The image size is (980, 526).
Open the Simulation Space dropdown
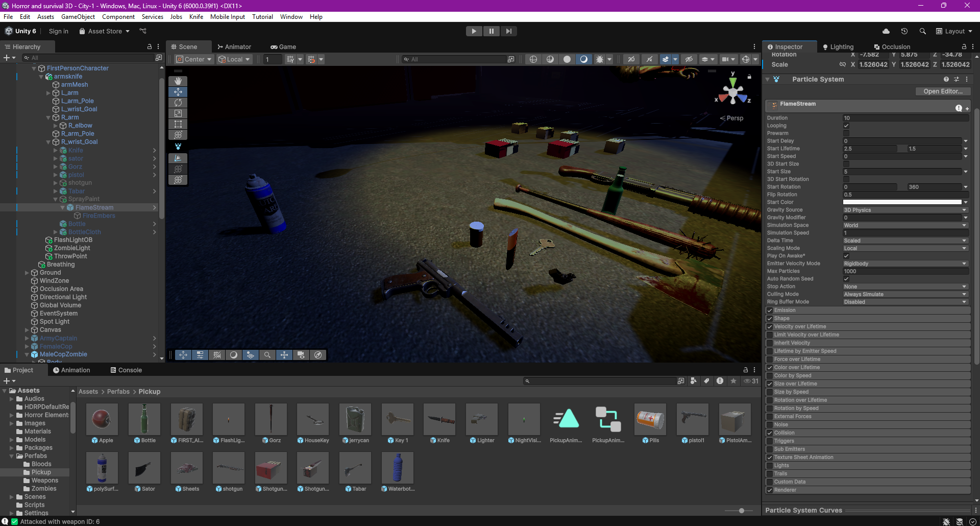tap(905, 225)
